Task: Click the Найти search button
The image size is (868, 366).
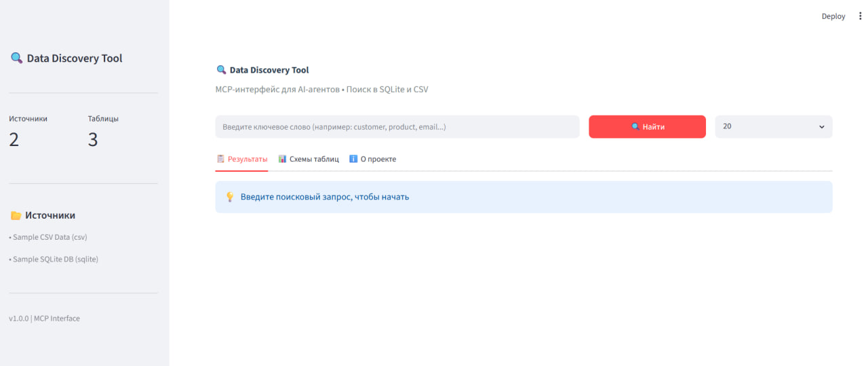Action: pyautogui.click(x=647, y=127)
